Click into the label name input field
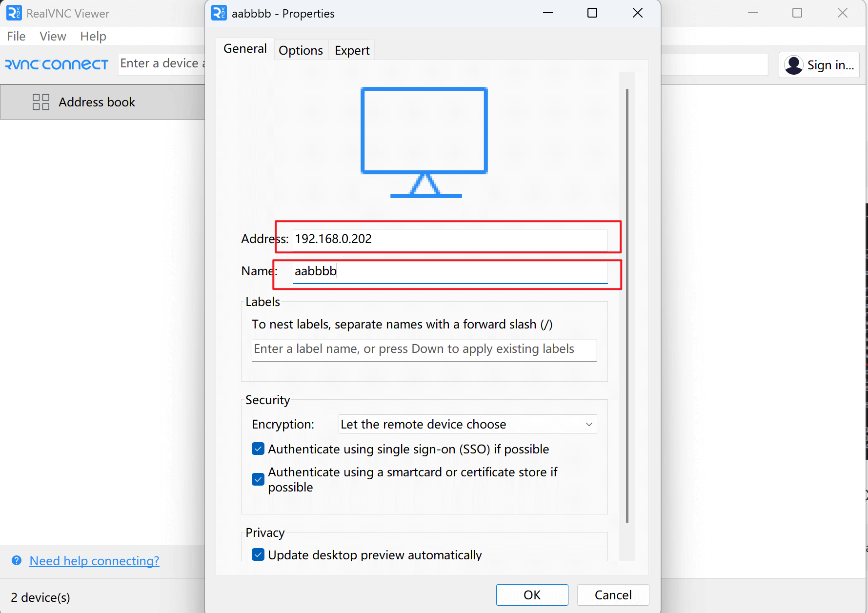The image size is (868, 613). [x=424, y=349]
